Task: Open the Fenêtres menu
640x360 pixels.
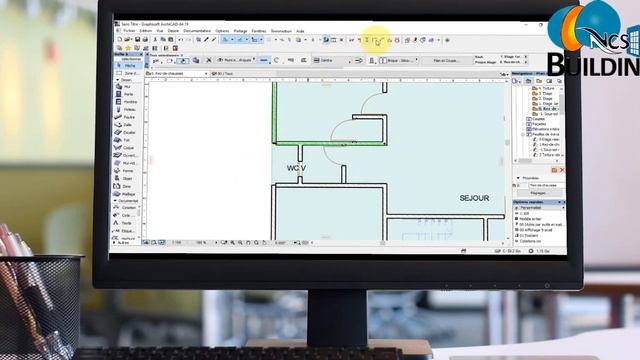Action: [259, 31]
